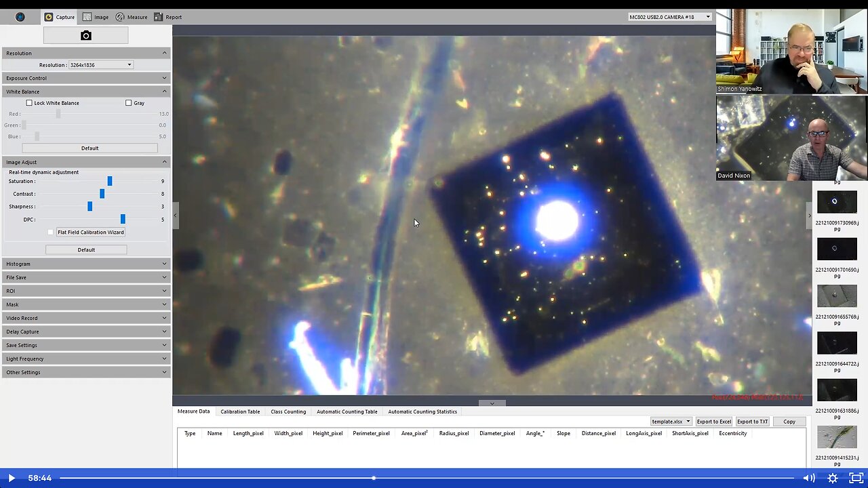Open the template.xlsx dropdown
This screenshot has width=868, height=488.
pyautogui.click(x=671, y=422)
